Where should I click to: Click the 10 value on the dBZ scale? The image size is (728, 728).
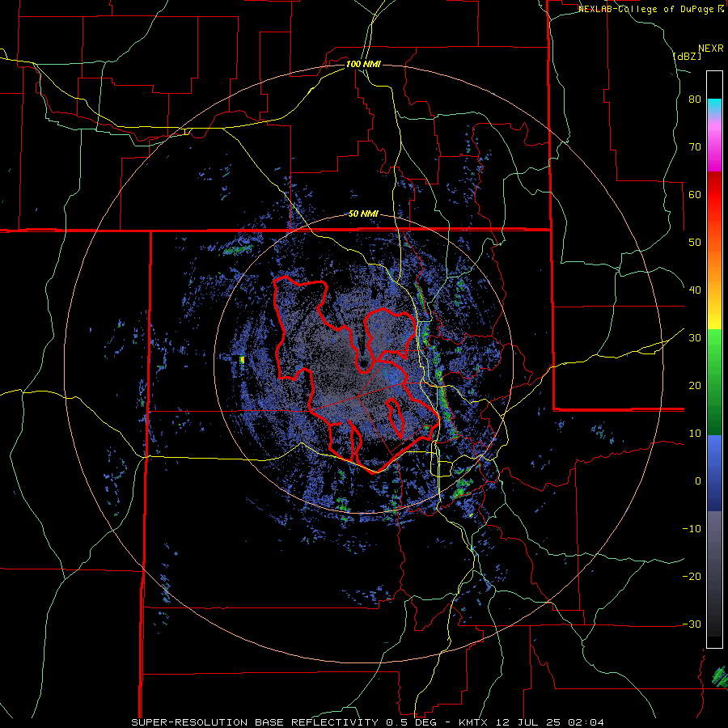tap(695, 434)
